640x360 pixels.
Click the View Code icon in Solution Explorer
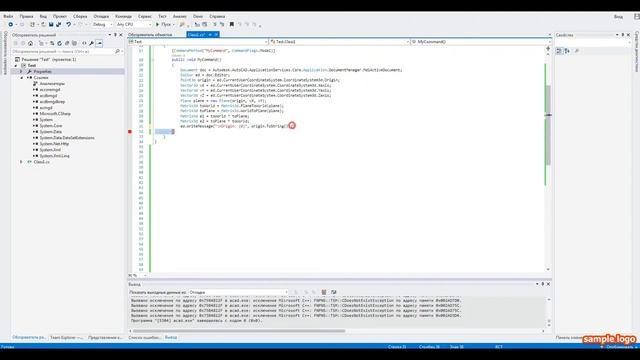coord(84,43)
